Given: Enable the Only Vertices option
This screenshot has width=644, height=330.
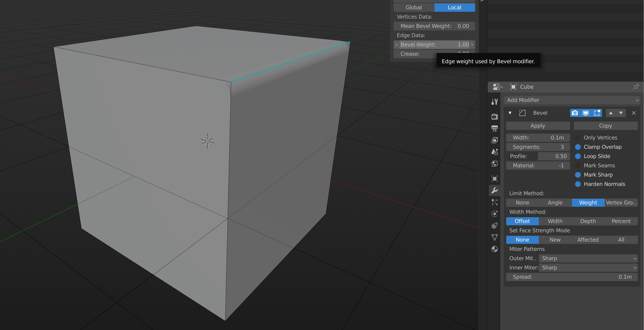Looking at the screenshot, I should (578, 138).
